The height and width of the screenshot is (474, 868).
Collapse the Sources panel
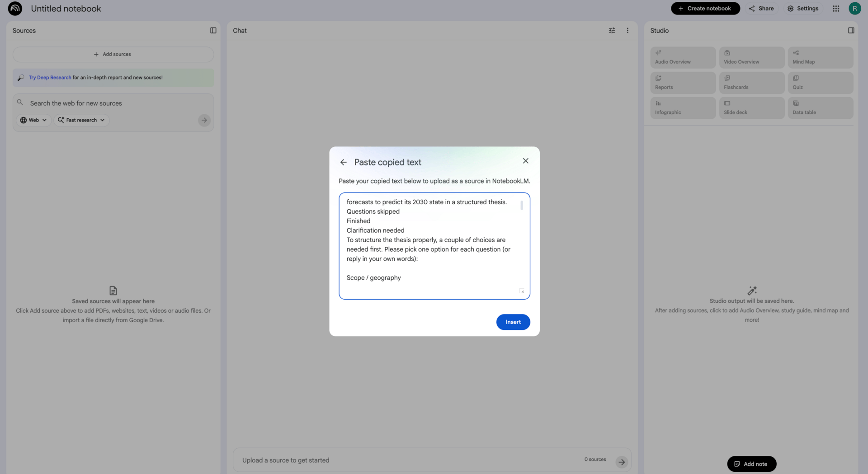[213, 30]
